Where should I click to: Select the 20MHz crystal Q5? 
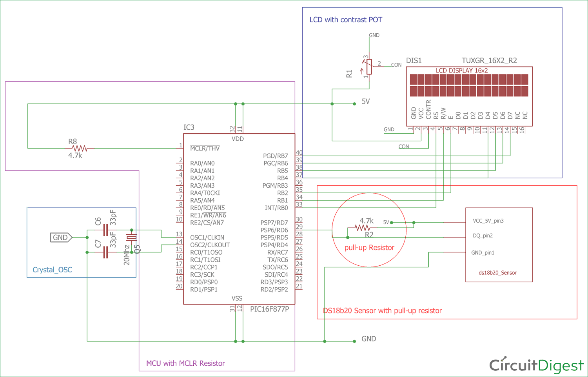tap(131, 237)
